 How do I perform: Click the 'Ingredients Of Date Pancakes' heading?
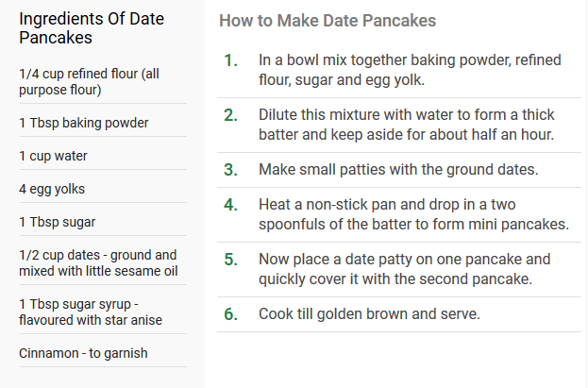[92, 28]
